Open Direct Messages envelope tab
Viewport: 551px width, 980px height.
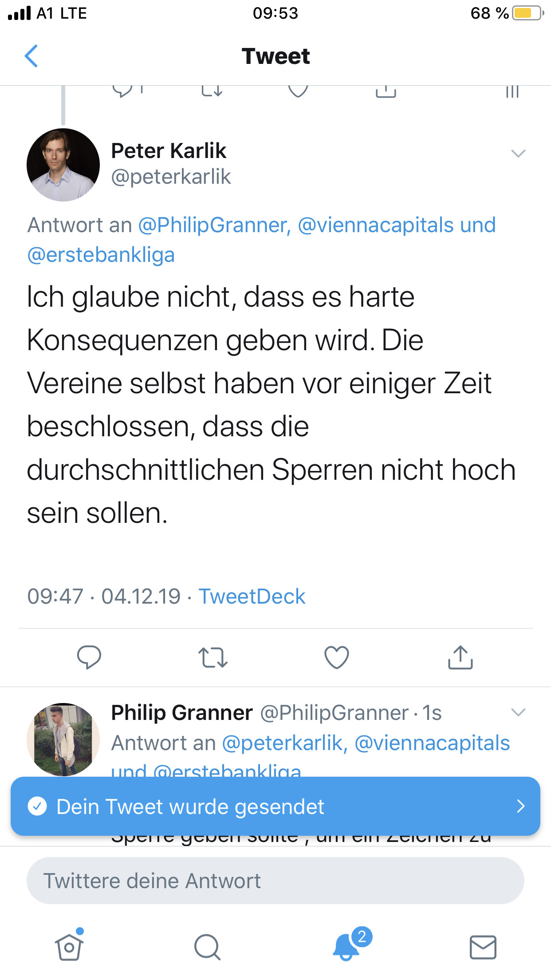pyautogui.click(x=483, y=947)
